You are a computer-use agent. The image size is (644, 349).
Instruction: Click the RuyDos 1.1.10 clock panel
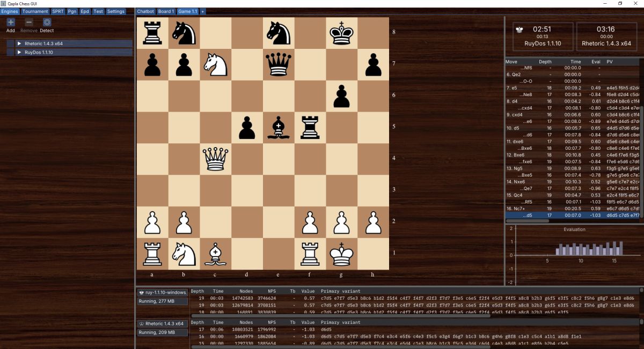542,36
